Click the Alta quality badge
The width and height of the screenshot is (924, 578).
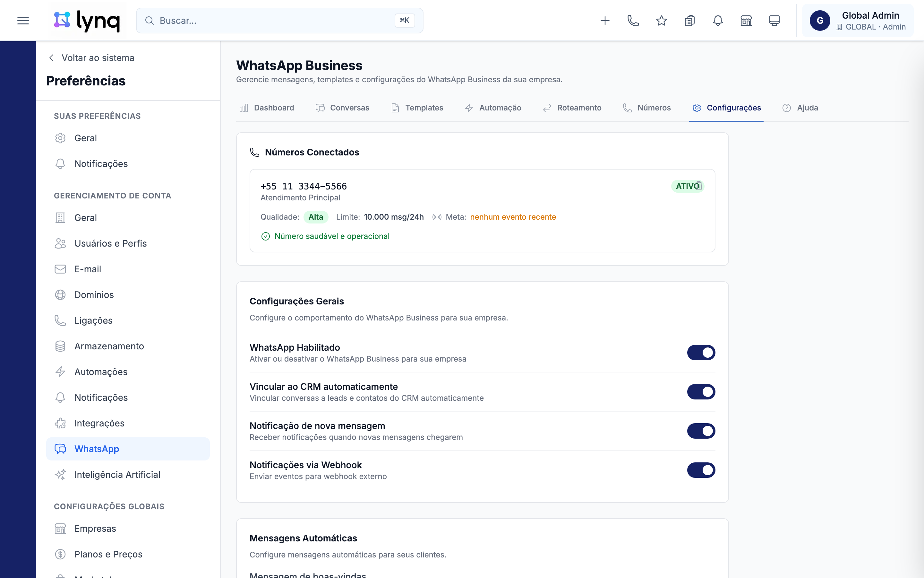coord(316,217)
